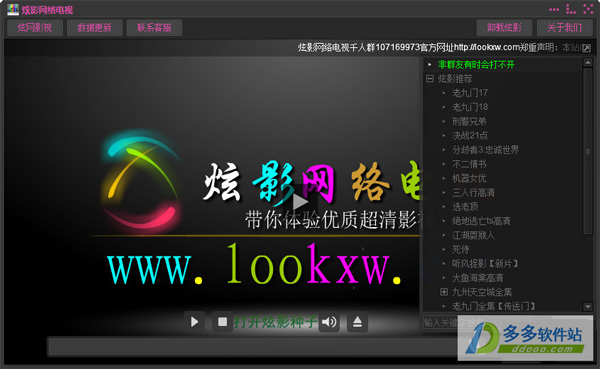
Task: Click the 炫影网络电视 app logo icon
Action: pos(13,9)
